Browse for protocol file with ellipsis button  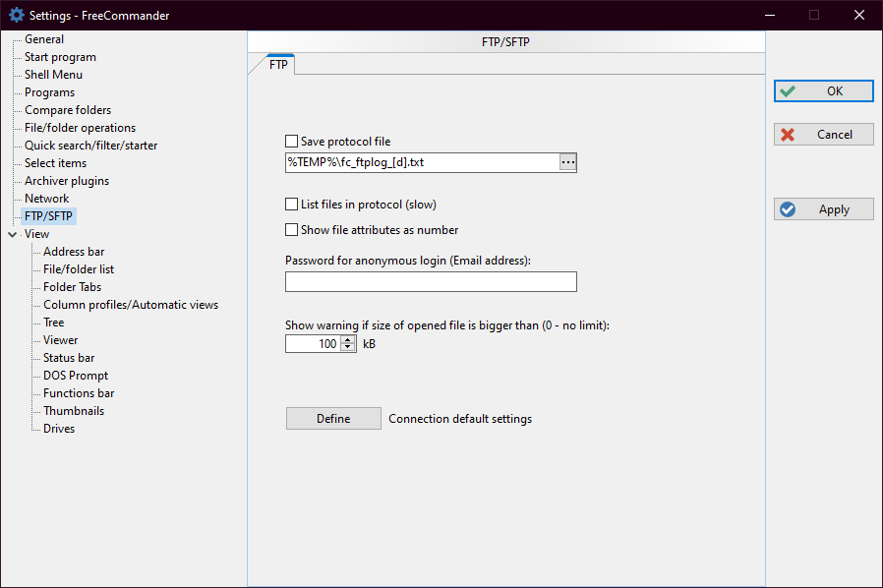pos(567,162)
